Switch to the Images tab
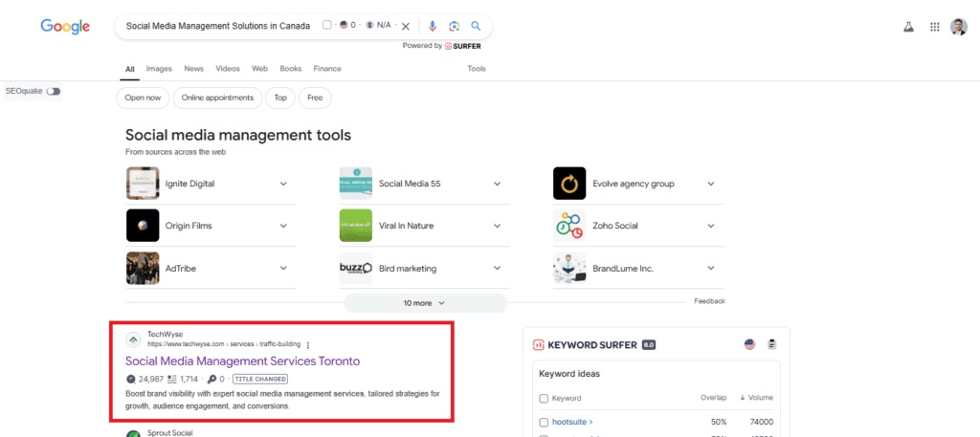980x437 pixels. (159, 69)
